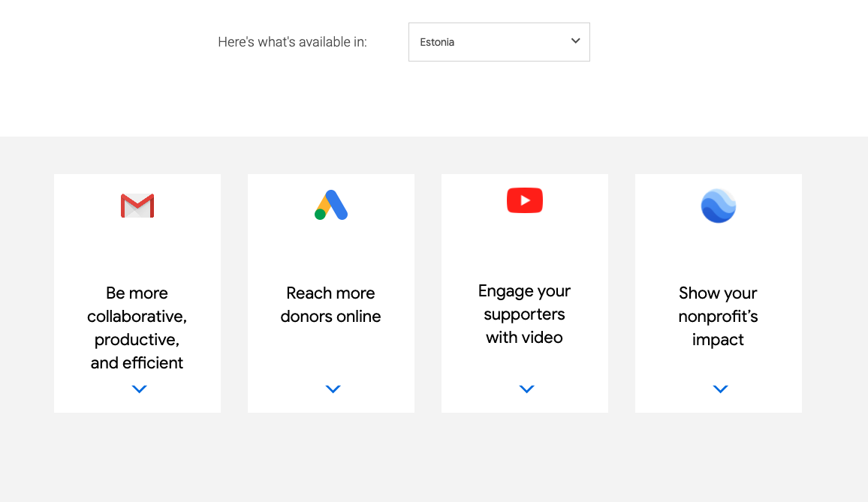Click the "Engage your supporters with video" heading
The height and width of the screenshot is (502, 868).
[525, 314]
